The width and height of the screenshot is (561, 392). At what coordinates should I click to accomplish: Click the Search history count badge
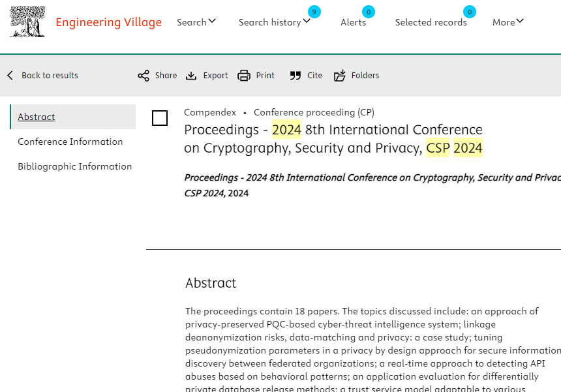[x=314, y=12]
